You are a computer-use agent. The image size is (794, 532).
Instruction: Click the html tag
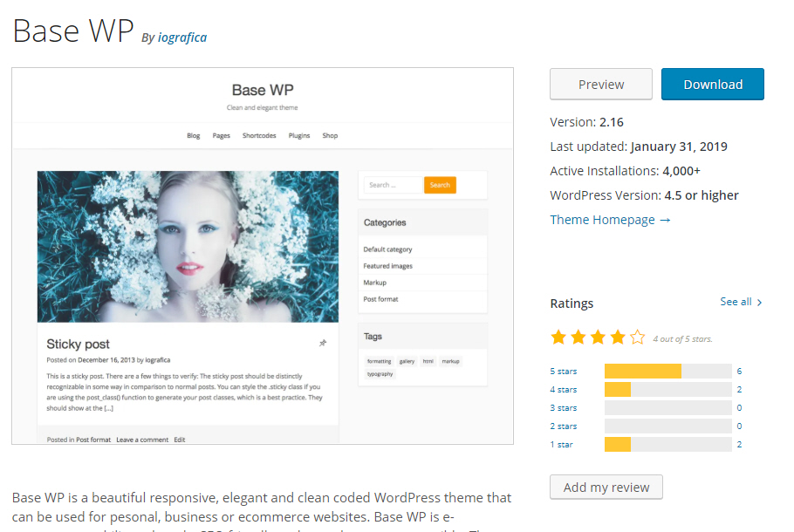point(428,361)
